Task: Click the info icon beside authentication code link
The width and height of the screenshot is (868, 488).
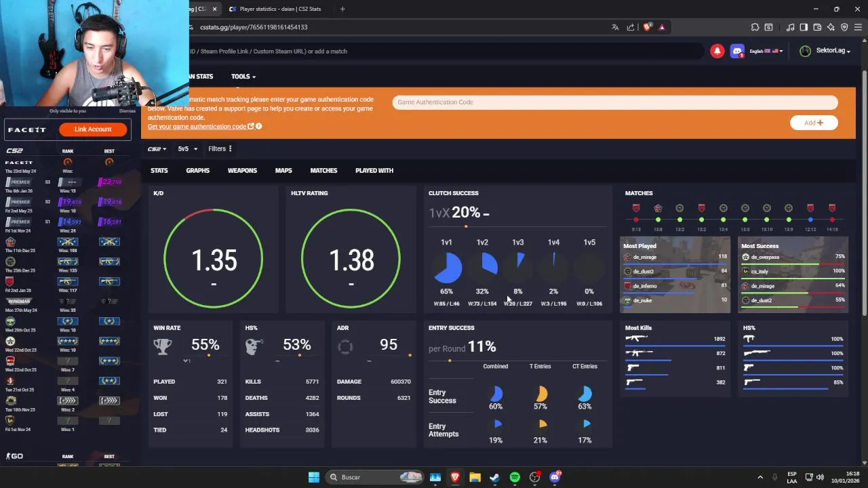Action: pos(258,126)
